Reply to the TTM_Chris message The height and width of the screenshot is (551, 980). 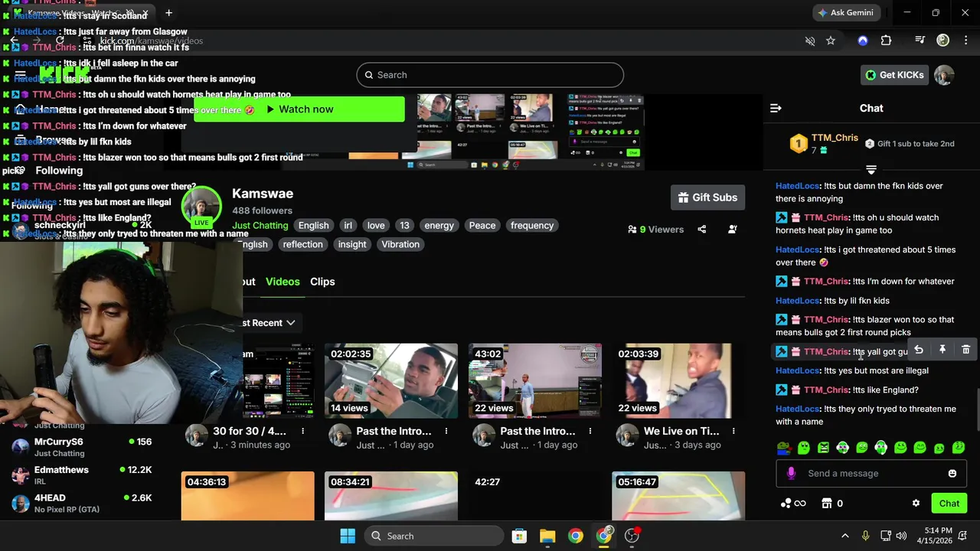pos(919,350)
